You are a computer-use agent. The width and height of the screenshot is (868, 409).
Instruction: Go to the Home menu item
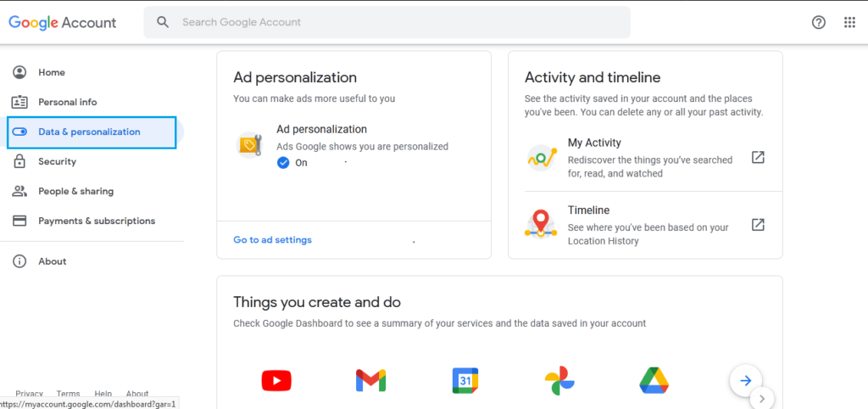pos(51,73)
